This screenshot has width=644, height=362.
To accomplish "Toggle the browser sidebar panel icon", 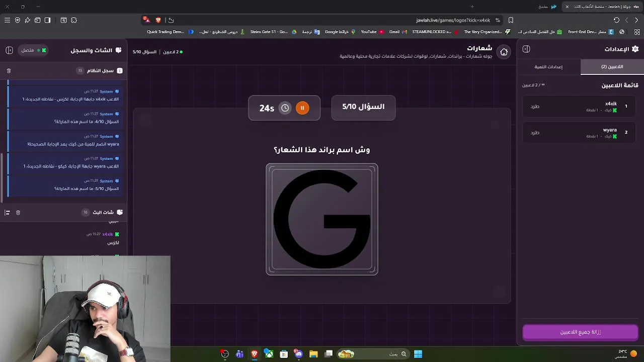I will point(47,20).
